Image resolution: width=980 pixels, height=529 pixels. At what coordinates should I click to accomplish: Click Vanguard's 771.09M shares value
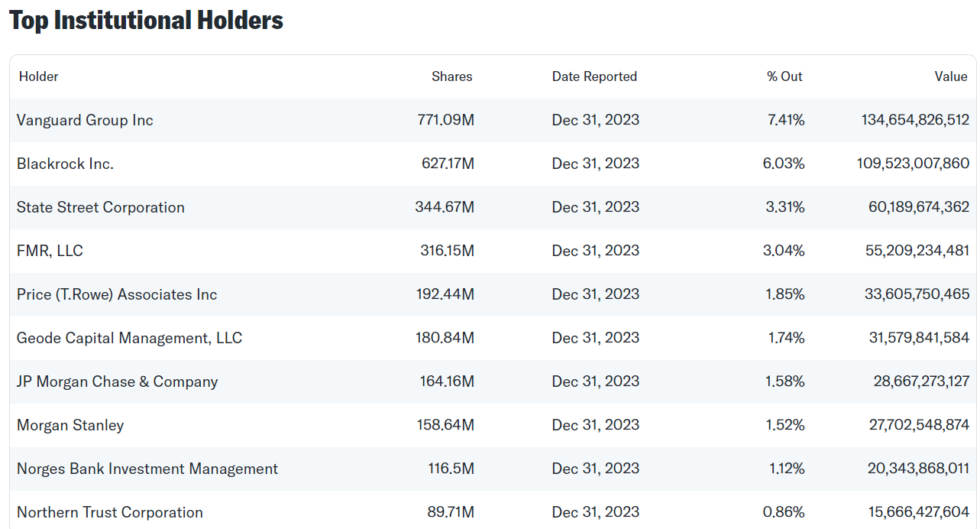445,120
